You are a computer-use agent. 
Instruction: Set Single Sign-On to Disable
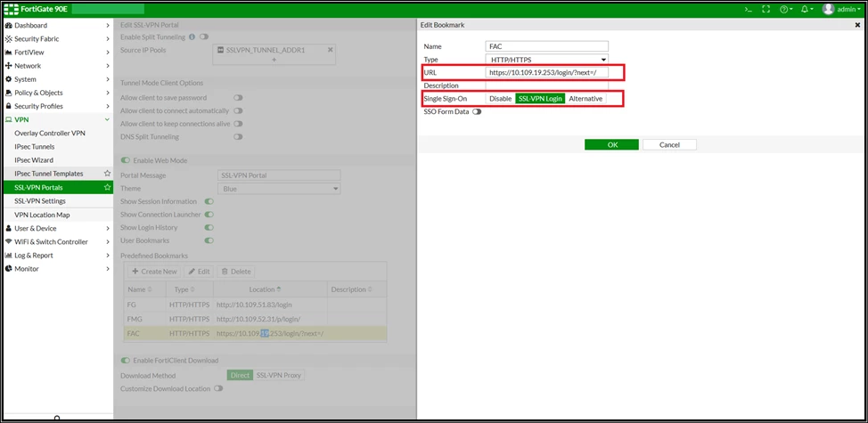501,99
